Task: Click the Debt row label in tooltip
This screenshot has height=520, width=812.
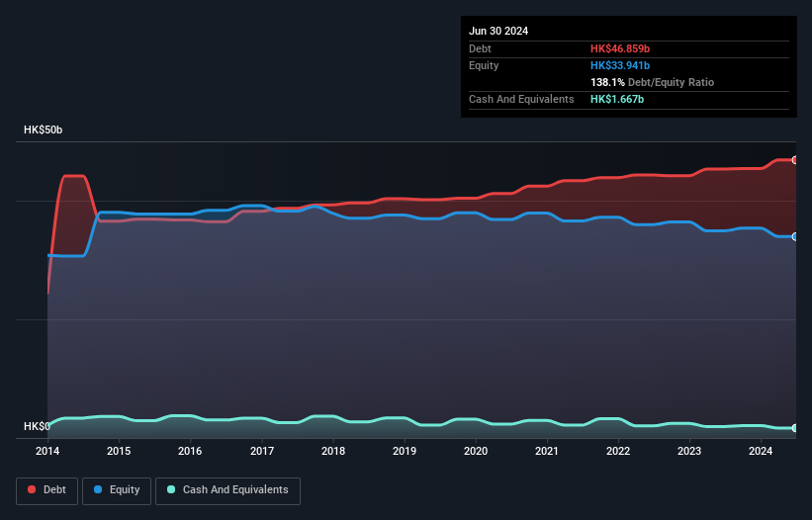Action: 480,48
